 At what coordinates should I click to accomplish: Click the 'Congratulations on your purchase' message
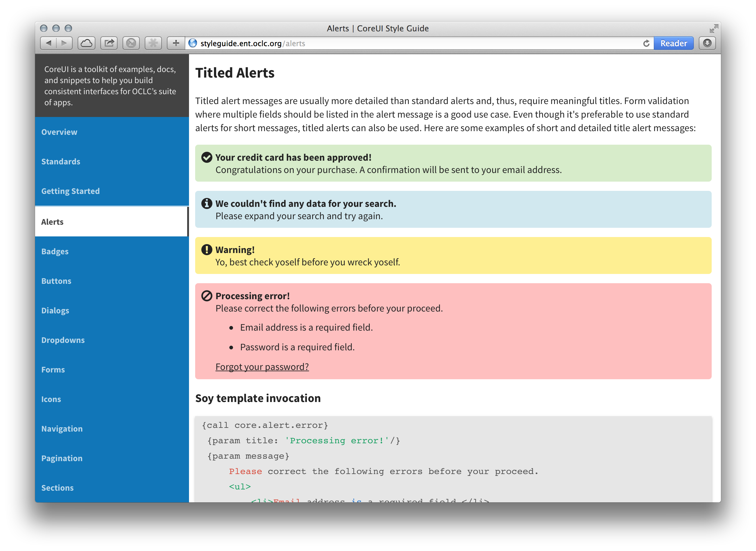pyautogui.click(x=388, y=170)
